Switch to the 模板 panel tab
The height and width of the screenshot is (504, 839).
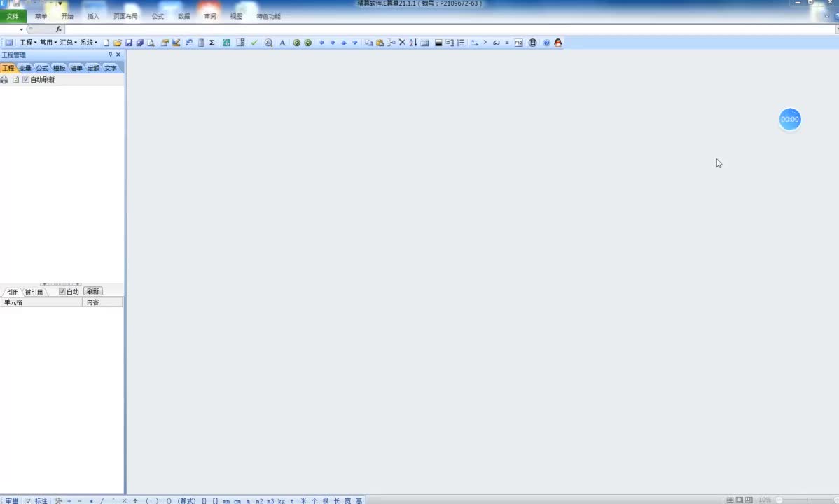pyautogui.click(x=60, y=68)
